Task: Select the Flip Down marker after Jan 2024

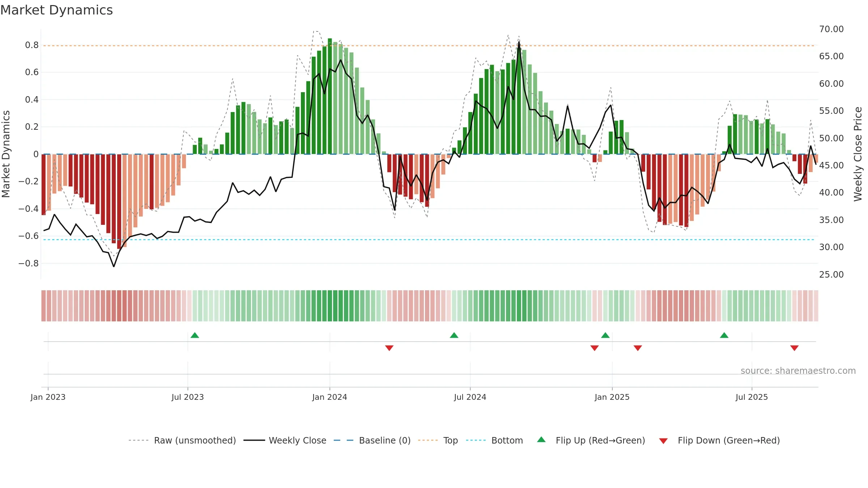Action: [x=389, y=348]
